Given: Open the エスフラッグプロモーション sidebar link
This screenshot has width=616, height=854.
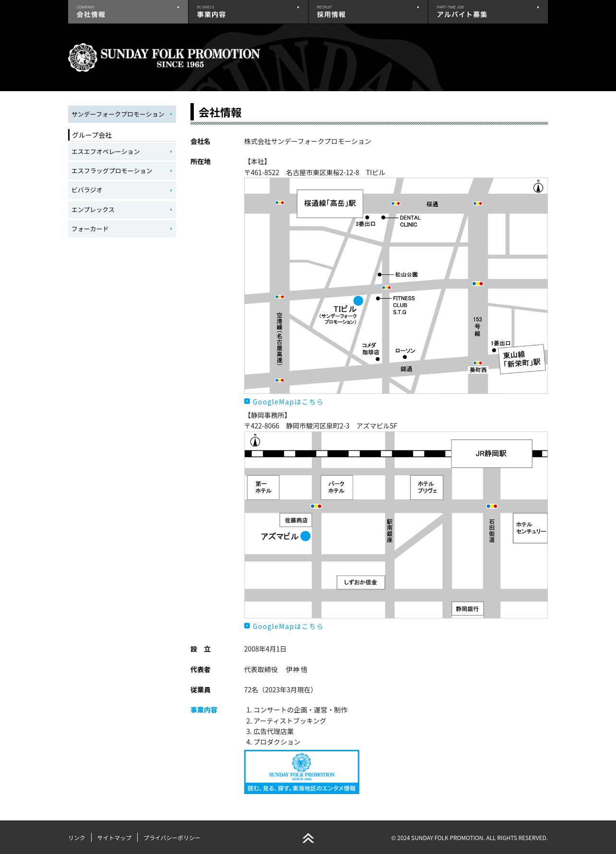Looking at the screenshot, I should click(x=122, y=171).
